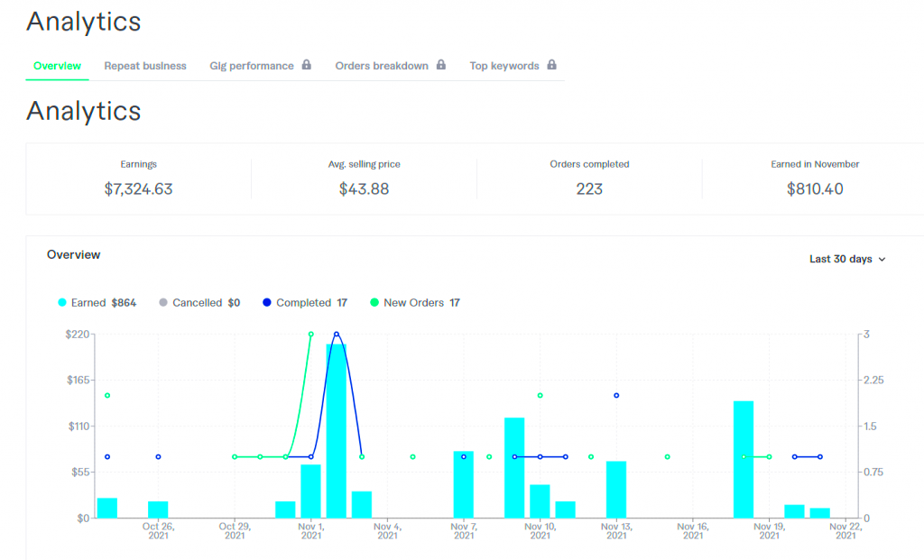Click the $7,324.63 earnings value
Image resolution: width=924 pixels, height=560 pixels.
pyautogui.click(x=138, y=189)
